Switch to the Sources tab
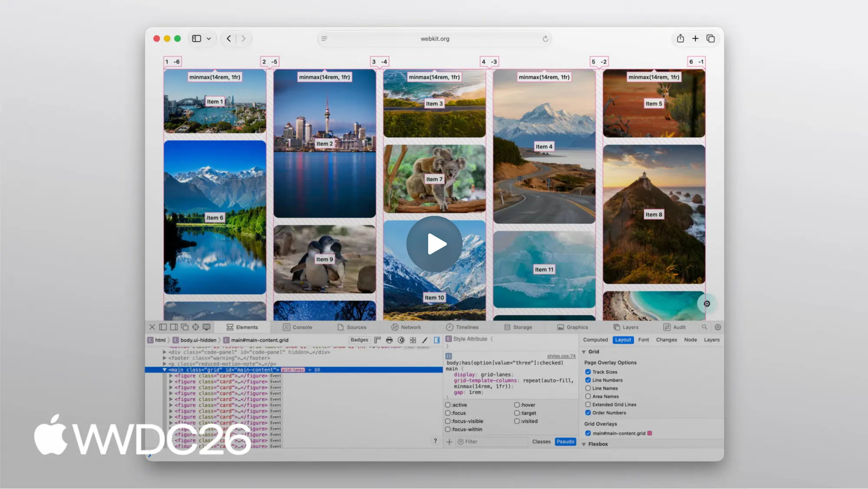This screenshot has height=489, width=868. point(352,327)
